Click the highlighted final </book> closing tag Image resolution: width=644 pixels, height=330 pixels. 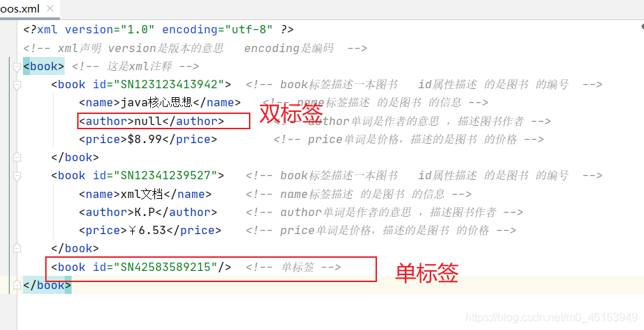click(x=47, y=285)
